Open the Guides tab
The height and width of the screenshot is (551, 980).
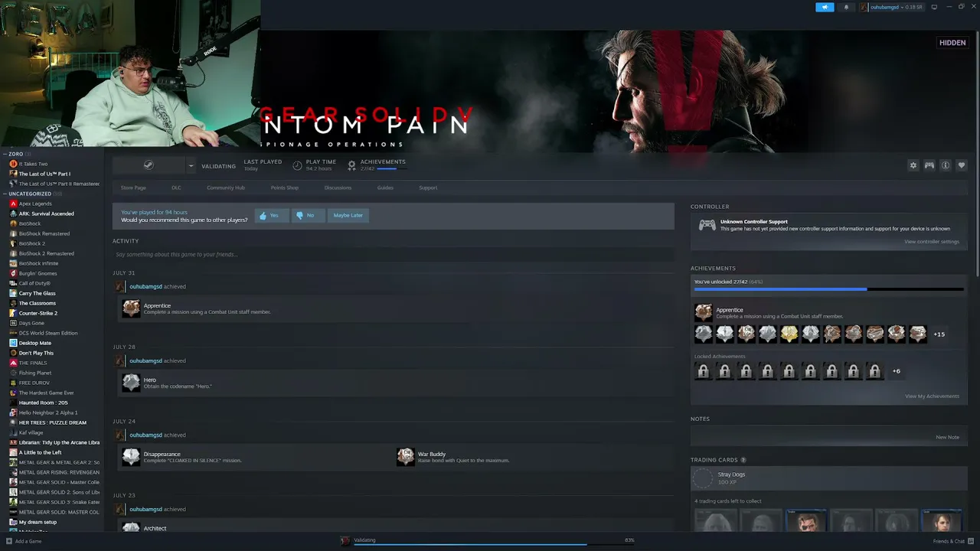coord(385,187)
